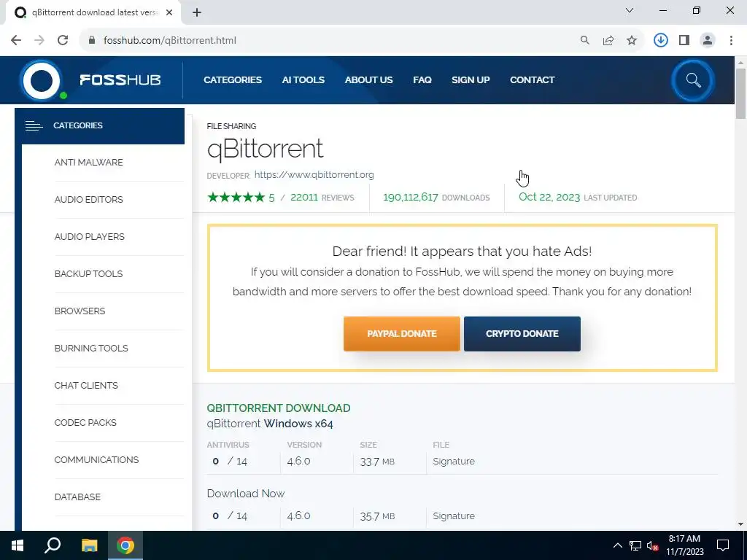Screen dimensions: 747x560
Task: Open File Explorer from the taskbar
Action: click(x=89, y=545)
